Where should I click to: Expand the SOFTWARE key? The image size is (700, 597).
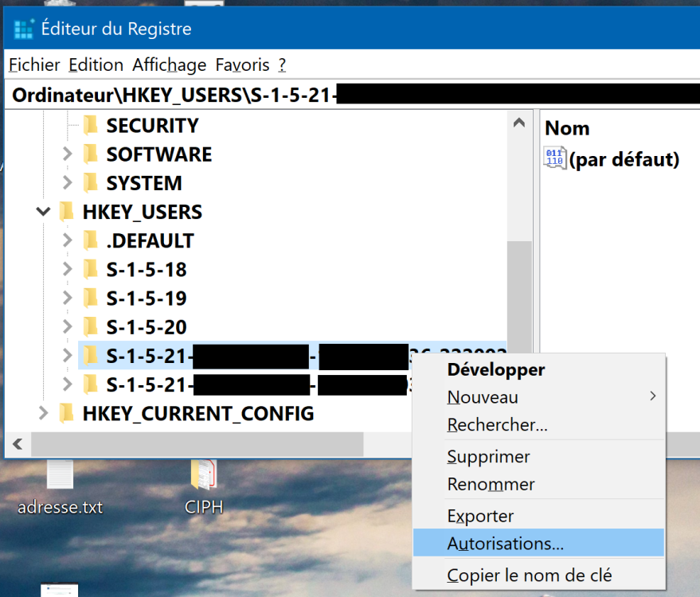click(68, 154)
